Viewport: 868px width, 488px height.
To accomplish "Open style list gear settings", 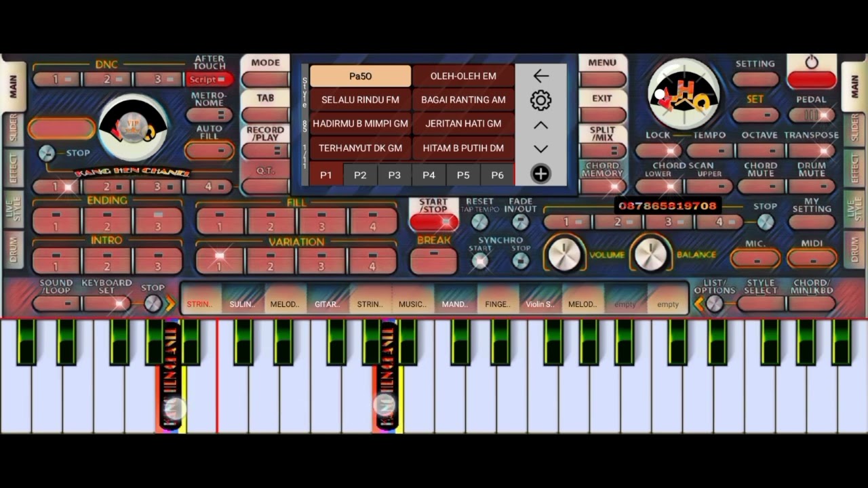I will [x=540, y=100].
